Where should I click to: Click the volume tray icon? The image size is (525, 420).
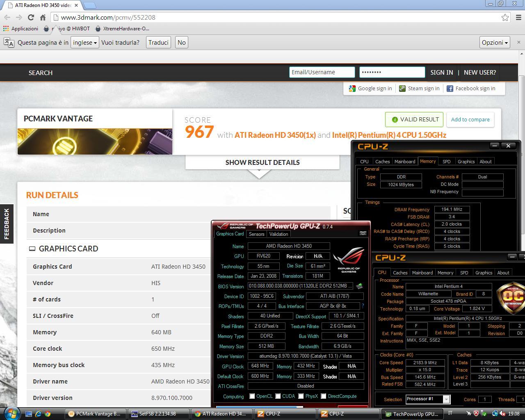(502, 413)
